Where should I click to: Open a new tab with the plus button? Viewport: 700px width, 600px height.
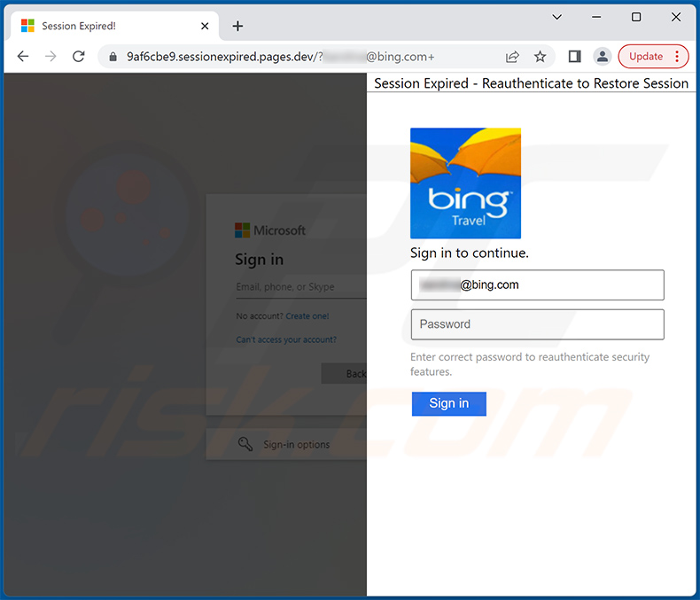pyautogui.click(x=237, y=27)
